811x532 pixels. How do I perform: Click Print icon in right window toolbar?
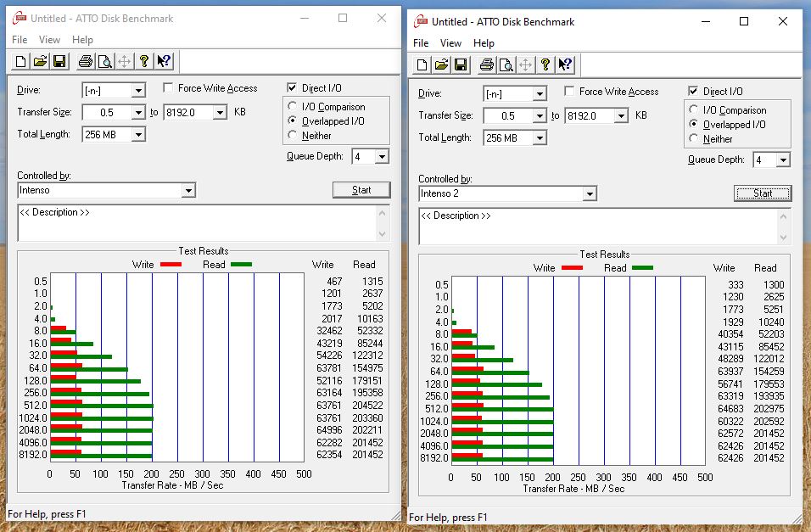click(487, 64)
